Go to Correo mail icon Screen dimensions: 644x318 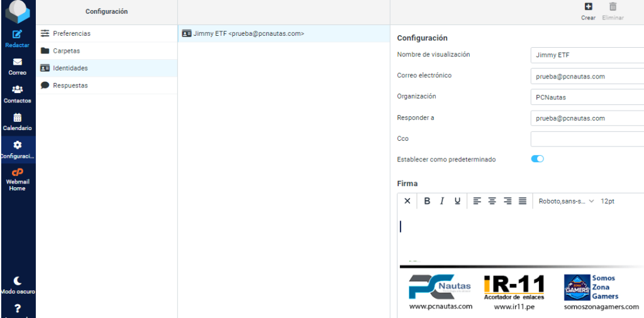17,62
